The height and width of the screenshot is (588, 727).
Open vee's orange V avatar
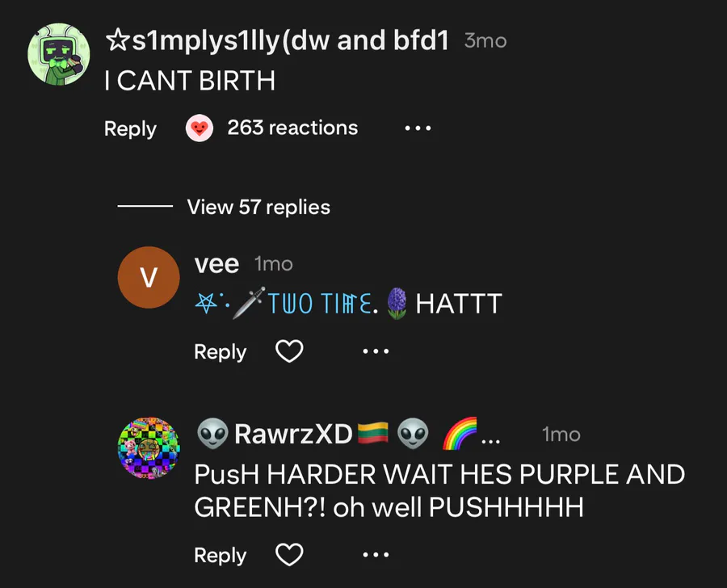point(149,277)
